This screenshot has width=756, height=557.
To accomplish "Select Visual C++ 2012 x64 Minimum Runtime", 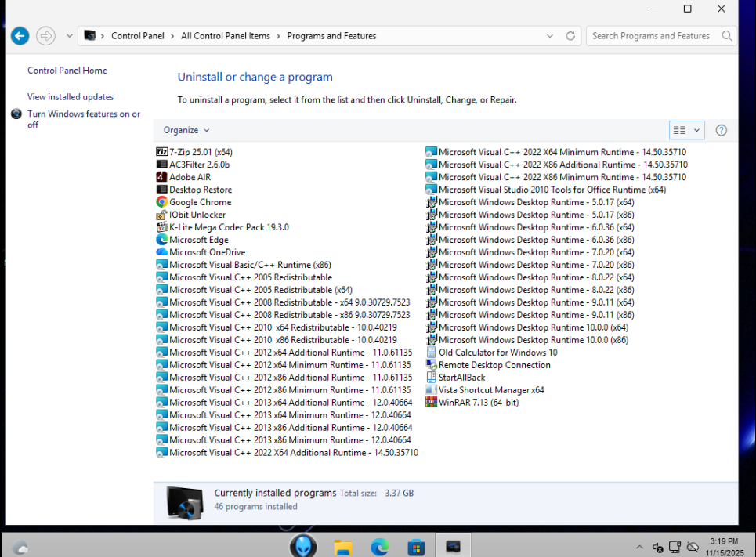I will click(x=284, y=365).
